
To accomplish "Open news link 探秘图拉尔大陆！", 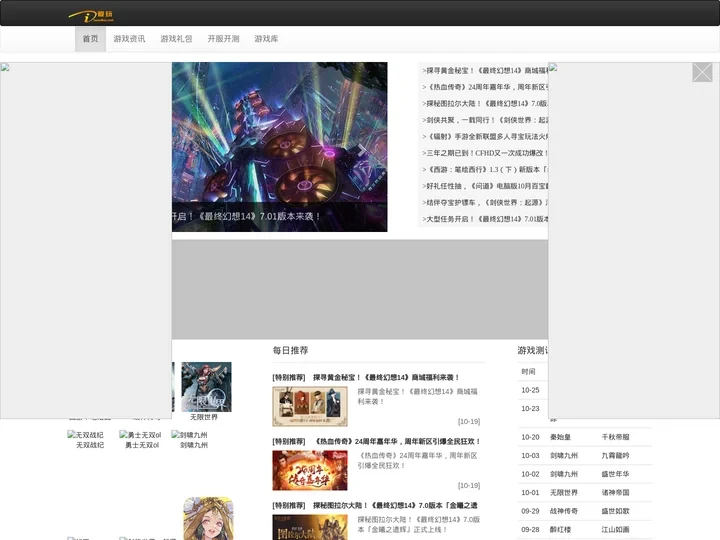I will point(485,103).
